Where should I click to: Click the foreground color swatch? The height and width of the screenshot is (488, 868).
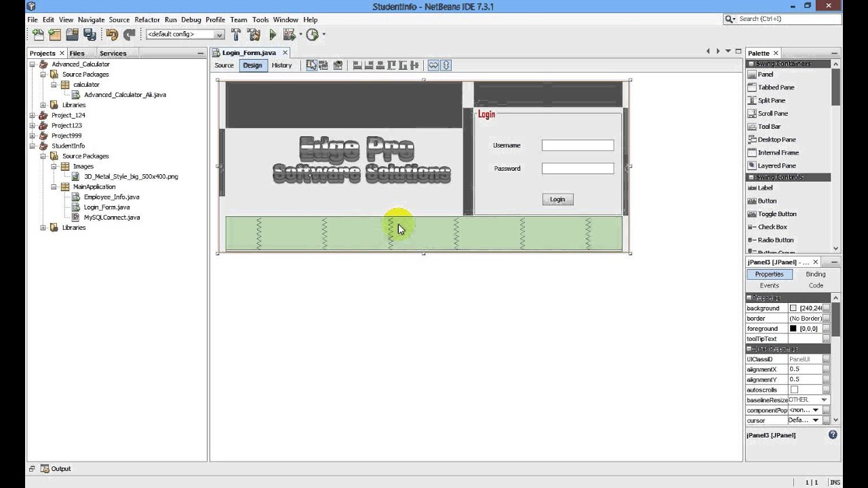coord(793,329)
